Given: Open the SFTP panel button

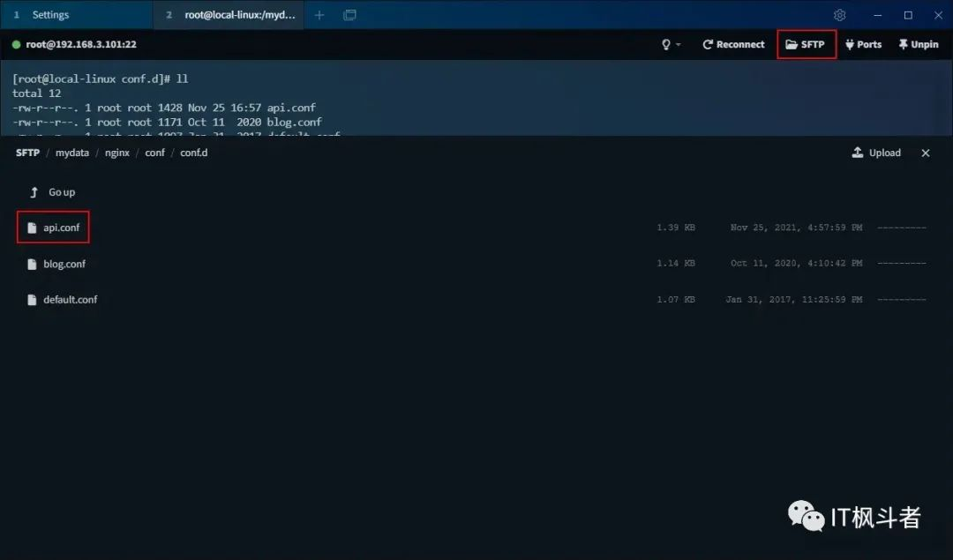Looking at the screenshot, I should [x=806, y=44].
